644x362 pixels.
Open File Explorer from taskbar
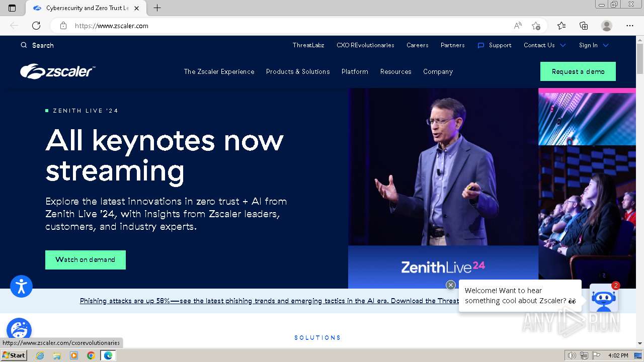tap(57, 355)
